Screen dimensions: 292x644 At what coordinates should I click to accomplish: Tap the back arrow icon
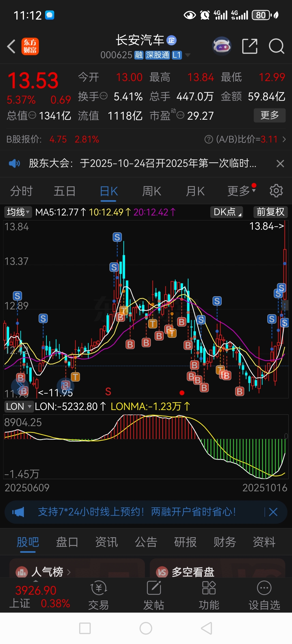[11, 46]
